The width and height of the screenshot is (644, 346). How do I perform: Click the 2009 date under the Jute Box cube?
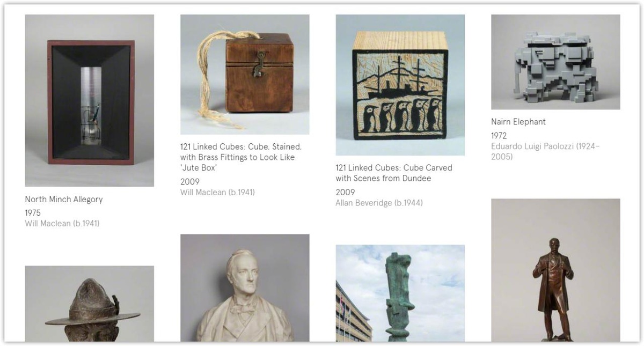(190, 182)
